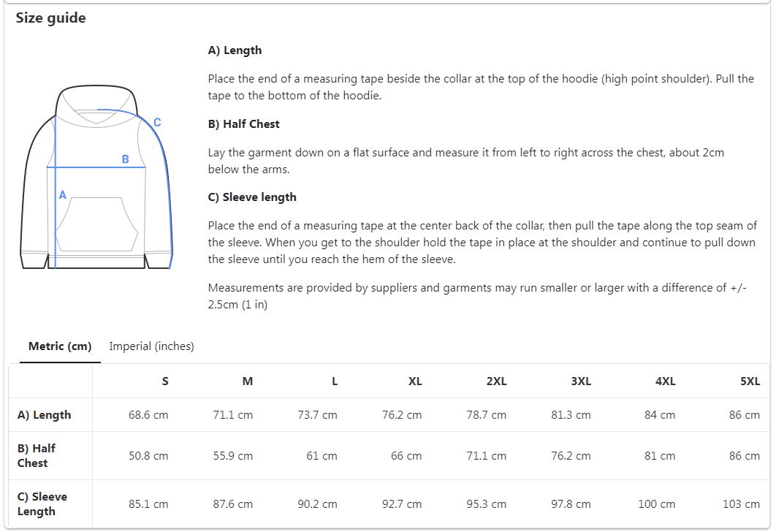Select the S column header
Viewport: 776px width, 532px height.
pyautogui.click(x=165, y=381)
